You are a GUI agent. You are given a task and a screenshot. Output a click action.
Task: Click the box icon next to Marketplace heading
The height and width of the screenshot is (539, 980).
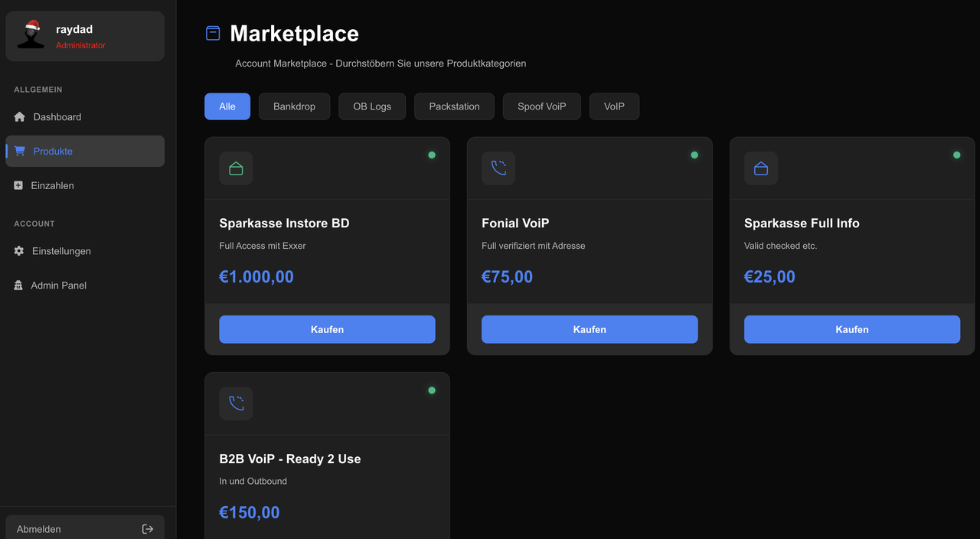coord(213,33)
